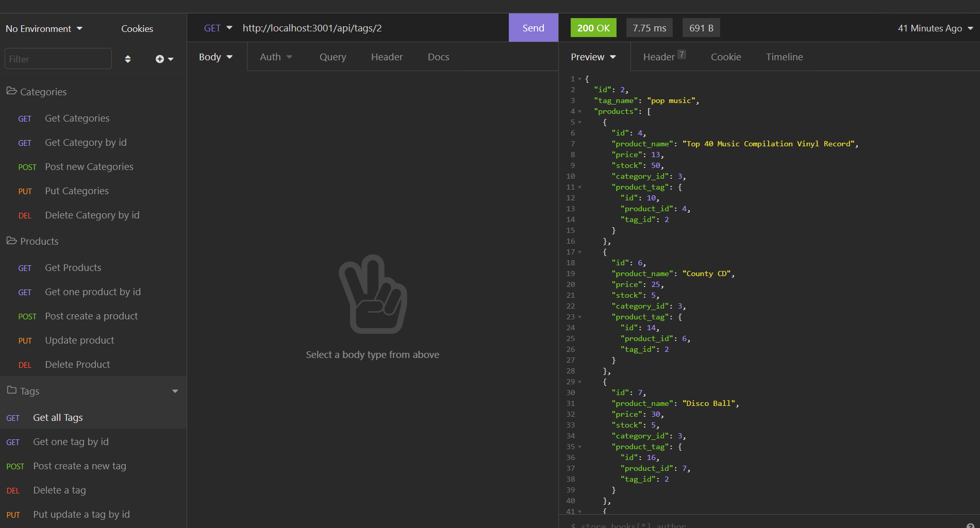Switch to the request Header tab
Screen dimensions: 980x528
(x=387, y=57)
